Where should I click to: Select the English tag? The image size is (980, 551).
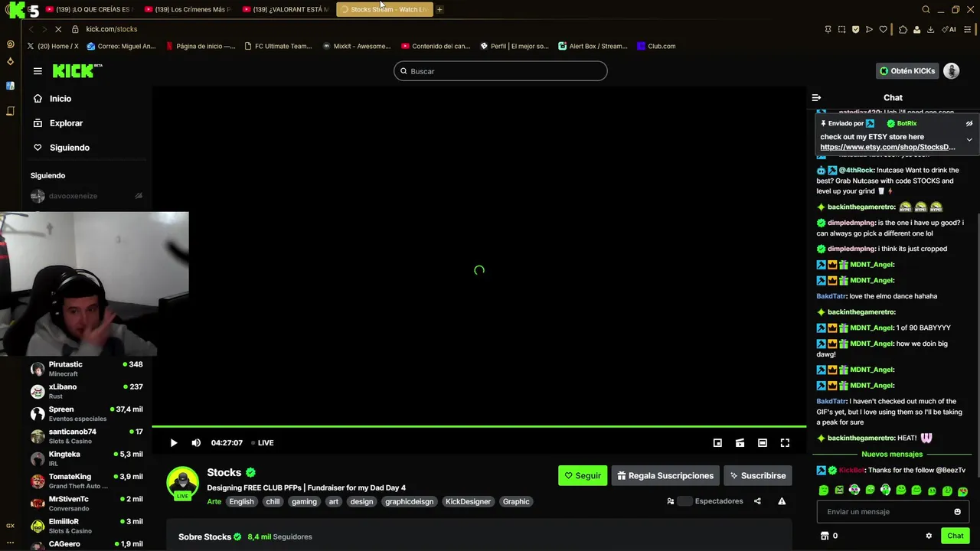[x=241, y=502]
